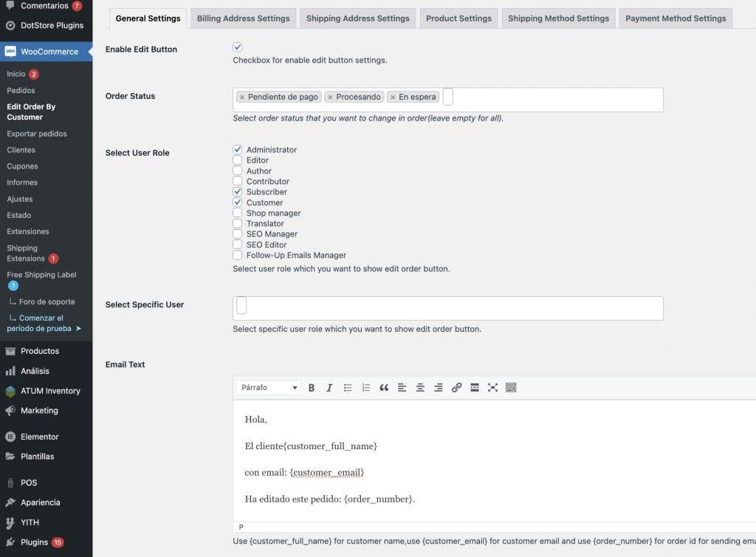The width and height of the screenshot is (756, 557).
Task: Switch to Billing Address Settings tab
Action: pyautogui.click(x=243, y=18)
